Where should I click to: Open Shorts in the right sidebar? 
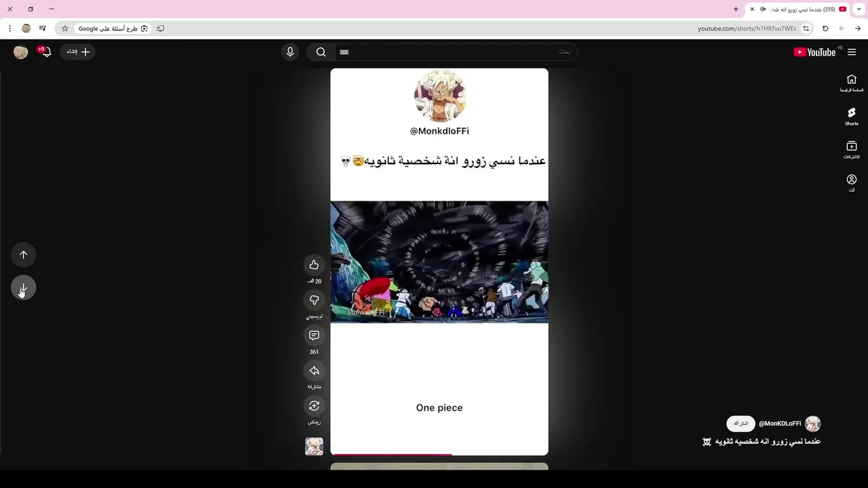pos(852,117)
